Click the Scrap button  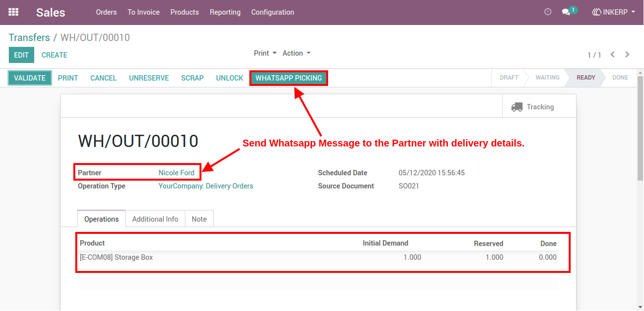pos(193,78)
